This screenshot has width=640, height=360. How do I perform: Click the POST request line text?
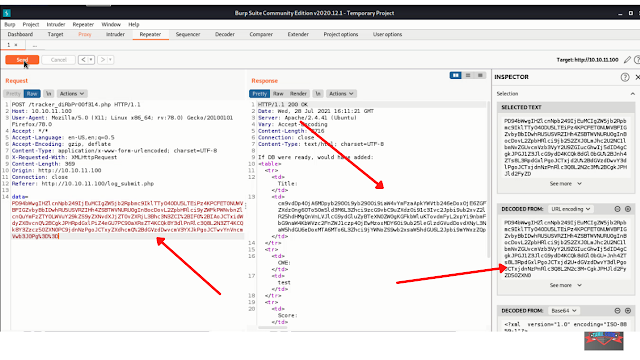[76, 104]
